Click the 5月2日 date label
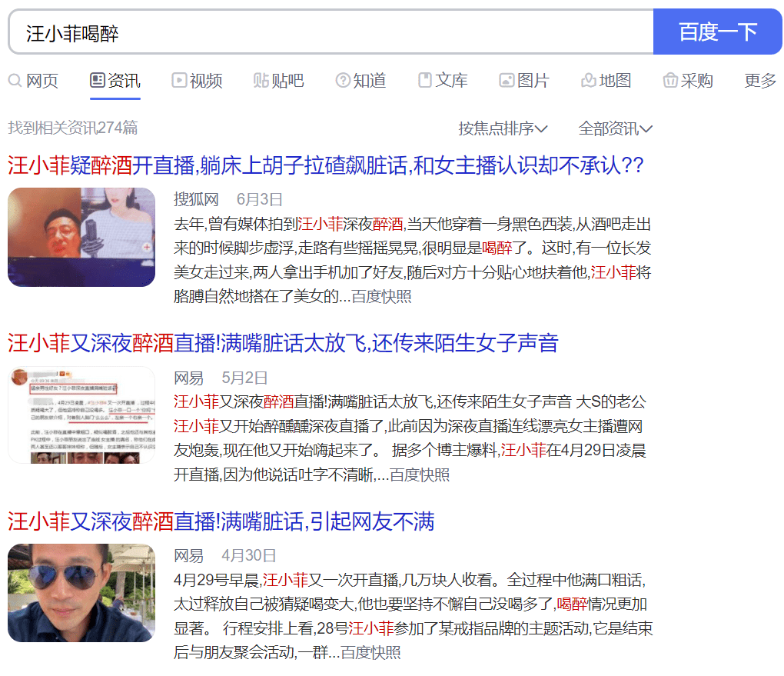 tap(244, 378)
